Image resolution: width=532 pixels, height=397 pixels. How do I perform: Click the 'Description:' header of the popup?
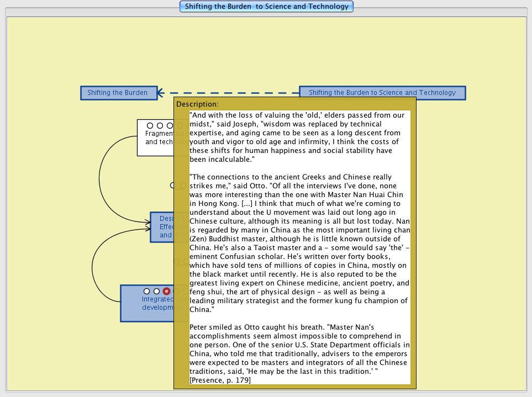[x=197, y=104]
